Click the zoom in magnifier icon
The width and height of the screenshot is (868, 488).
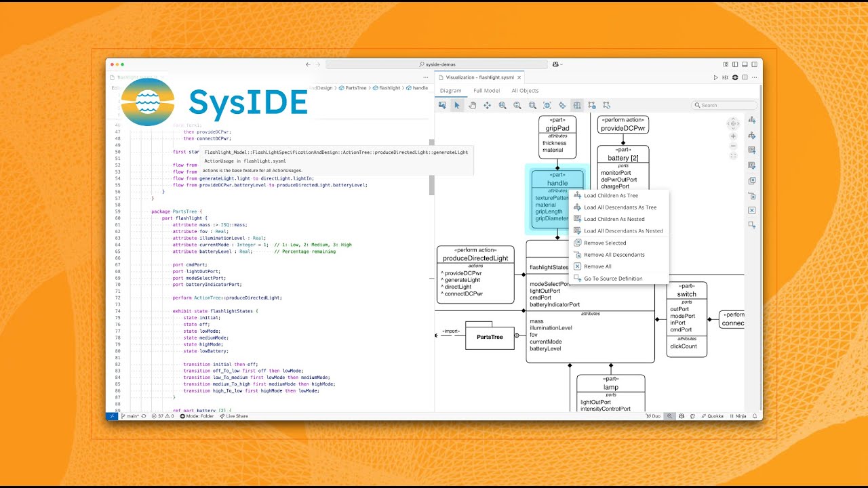(502, 105)
